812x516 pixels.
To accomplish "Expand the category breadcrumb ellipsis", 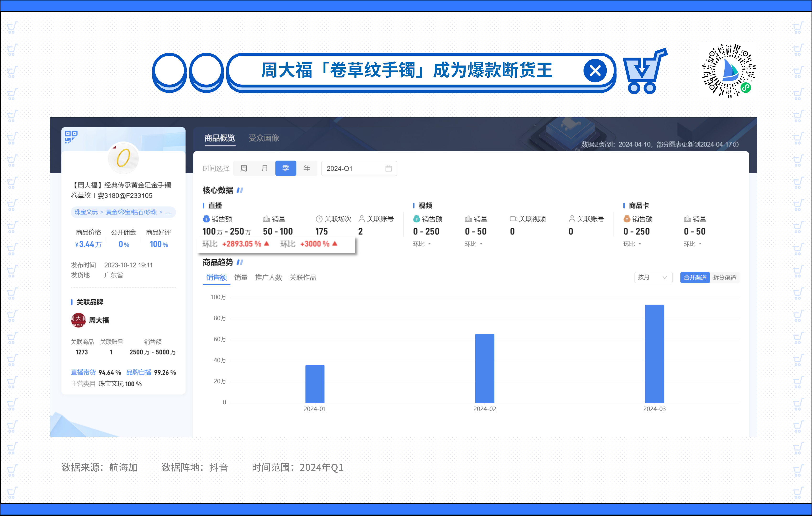I will 168,212.
